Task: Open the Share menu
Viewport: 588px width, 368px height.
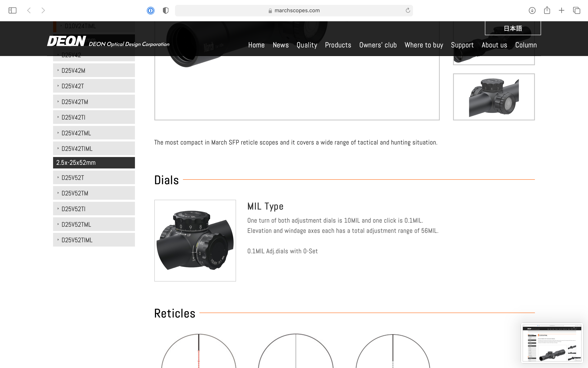Action: (x=547, y=10)
